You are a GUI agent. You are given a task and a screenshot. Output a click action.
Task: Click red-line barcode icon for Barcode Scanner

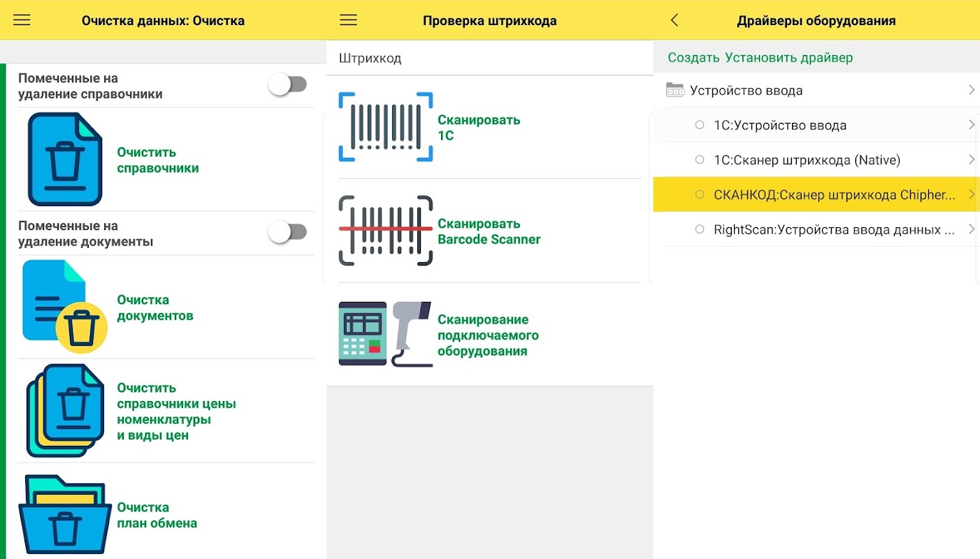(x=386, y=231)
